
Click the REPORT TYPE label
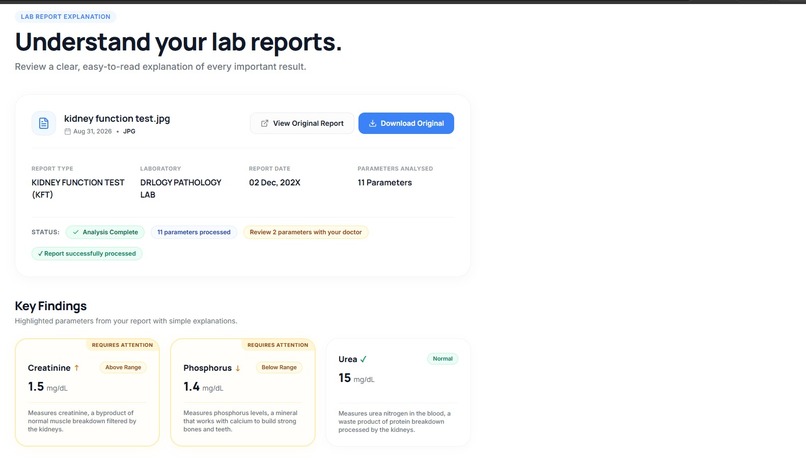[52, 169]
